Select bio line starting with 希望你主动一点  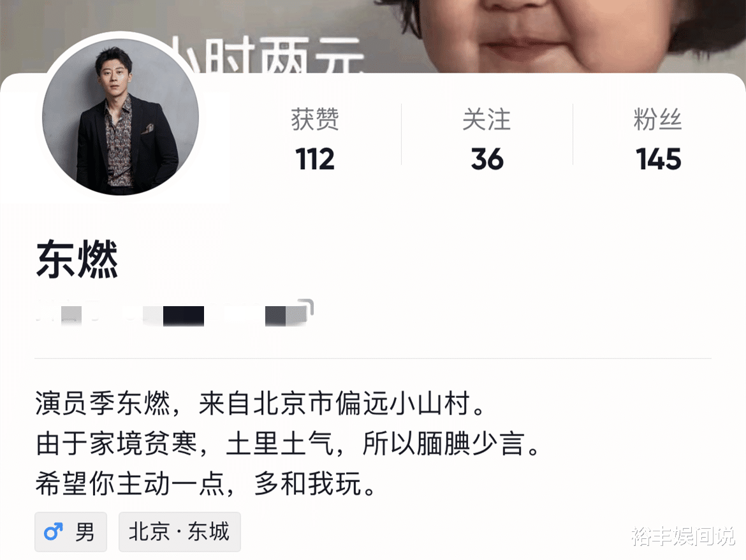tap(205, 484)
